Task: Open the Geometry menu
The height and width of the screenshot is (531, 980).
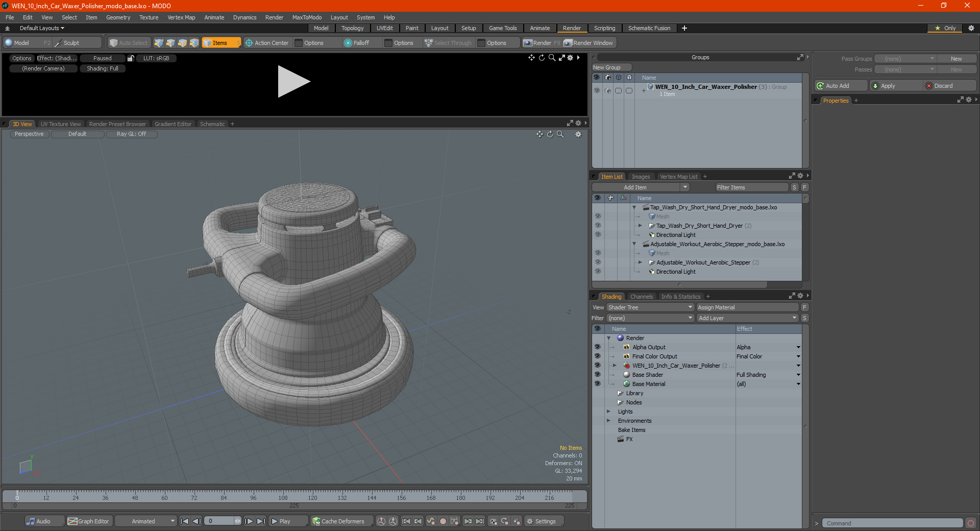Action: (x=118, y=17)
